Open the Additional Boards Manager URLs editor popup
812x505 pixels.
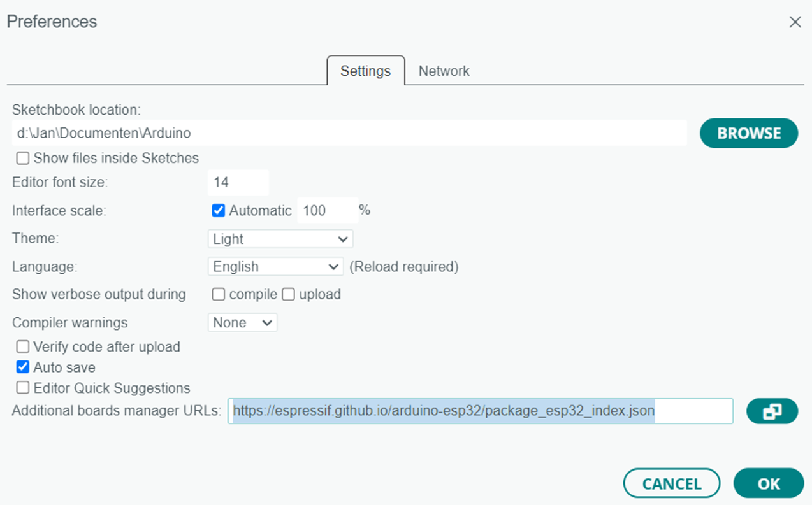click(771, 411)
